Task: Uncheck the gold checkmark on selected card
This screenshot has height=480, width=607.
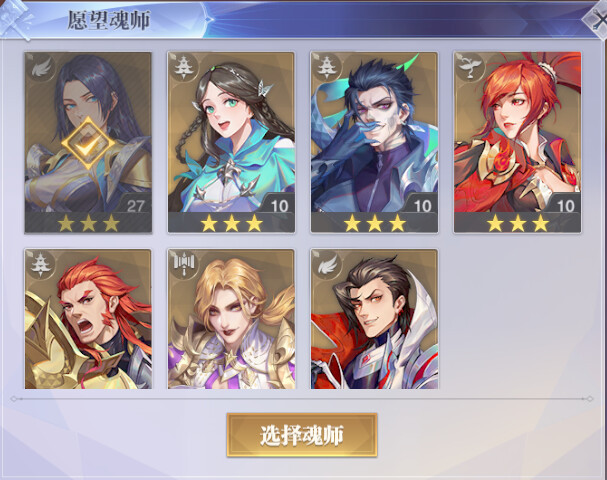Action: pos(88,144)
